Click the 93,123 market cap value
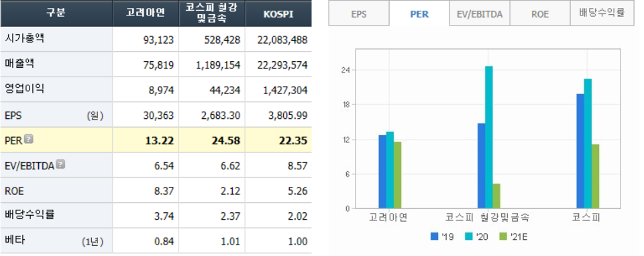 (158, 40)
